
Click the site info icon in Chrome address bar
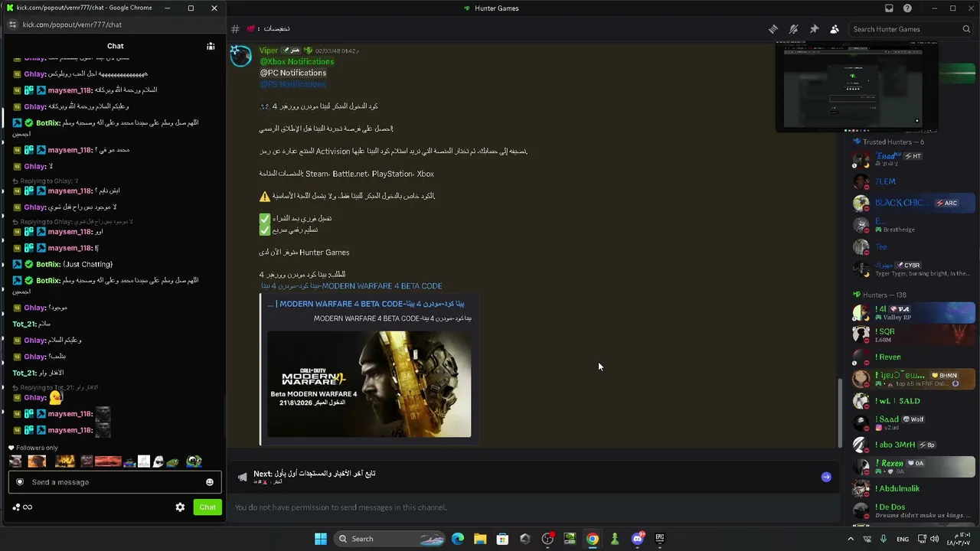pyautogui.click(x=12, y=24)
